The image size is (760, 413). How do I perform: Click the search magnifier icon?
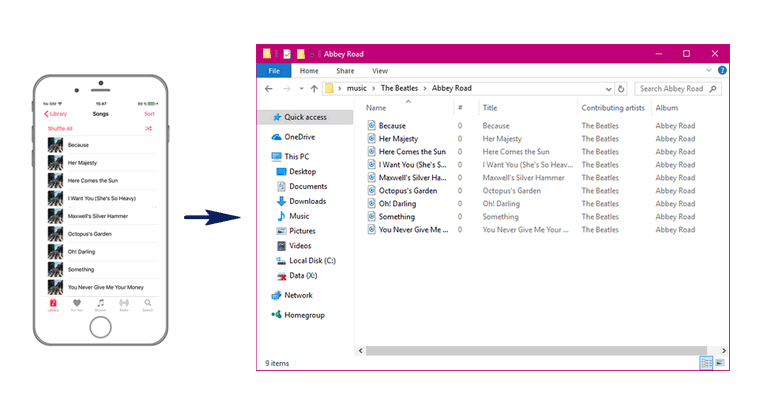coord(712,89)
